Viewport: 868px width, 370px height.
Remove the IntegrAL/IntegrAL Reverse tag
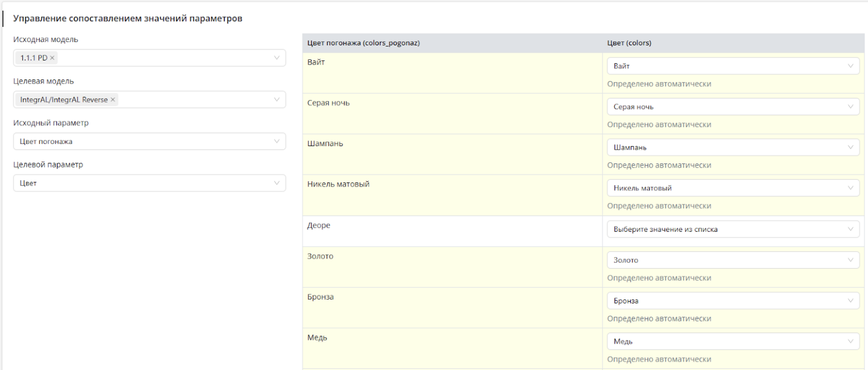(x=113, y=100)
